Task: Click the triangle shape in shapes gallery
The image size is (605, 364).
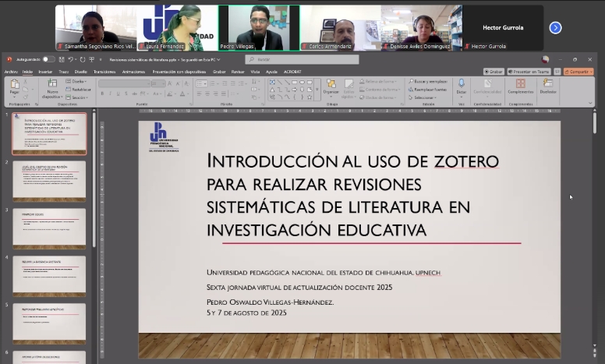Action: pos(272,90)
